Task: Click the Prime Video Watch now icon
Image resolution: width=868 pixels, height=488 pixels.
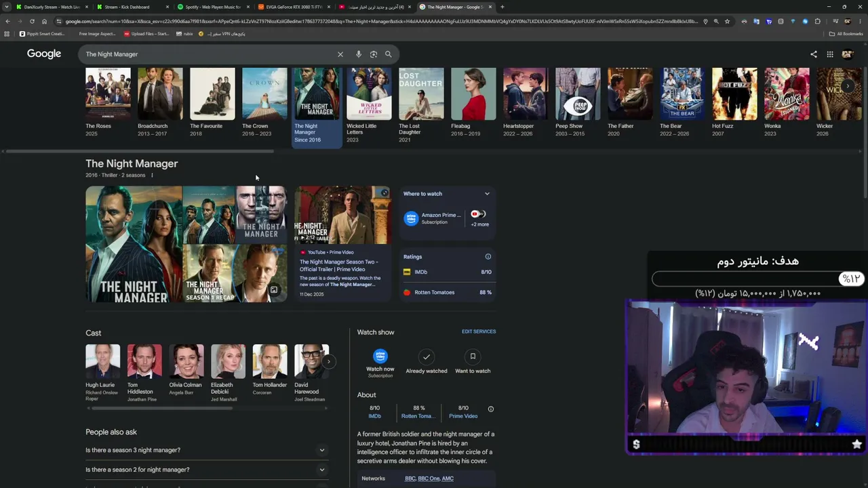Action: pyautogui.click(x=380, y=356)
